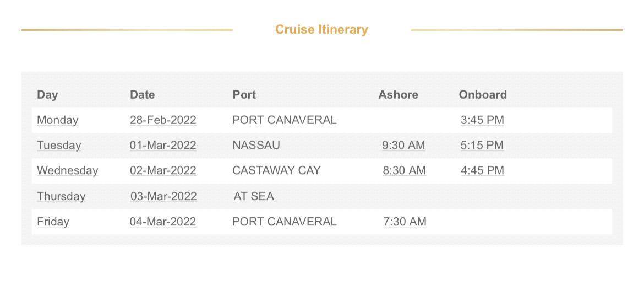Click the NASSAU port entry
The width and height of the screenshot is (644, 285).
256,145
